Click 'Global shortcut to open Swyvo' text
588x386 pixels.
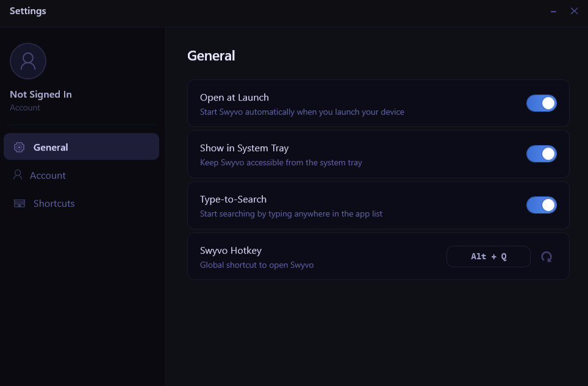click(x=257, y=265)
